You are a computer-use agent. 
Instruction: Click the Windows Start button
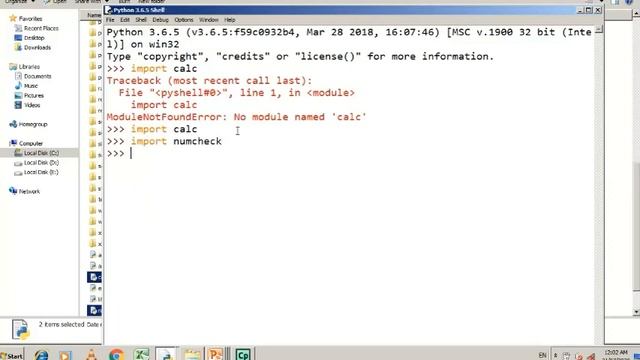pos(12,355)
